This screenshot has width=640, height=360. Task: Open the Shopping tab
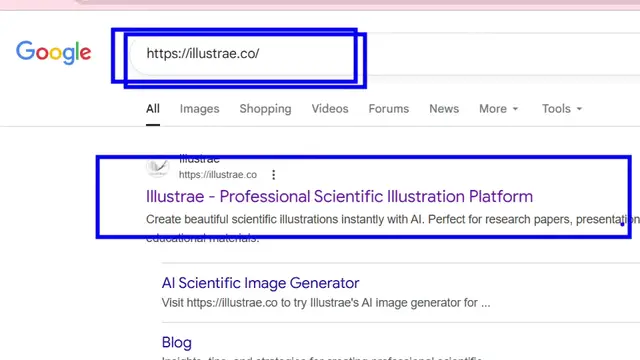pos(265,109)
